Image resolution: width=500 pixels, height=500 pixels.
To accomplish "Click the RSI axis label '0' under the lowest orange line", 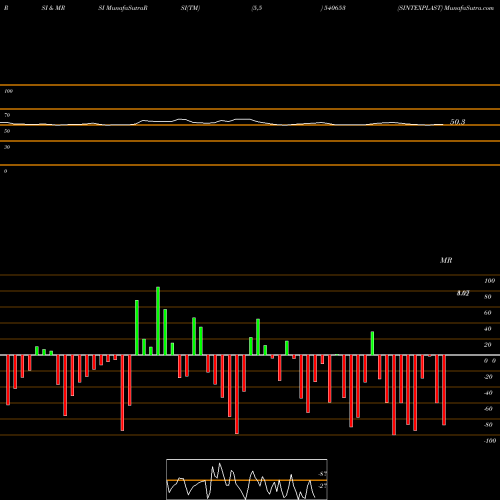I will click(x=5, y=171).
